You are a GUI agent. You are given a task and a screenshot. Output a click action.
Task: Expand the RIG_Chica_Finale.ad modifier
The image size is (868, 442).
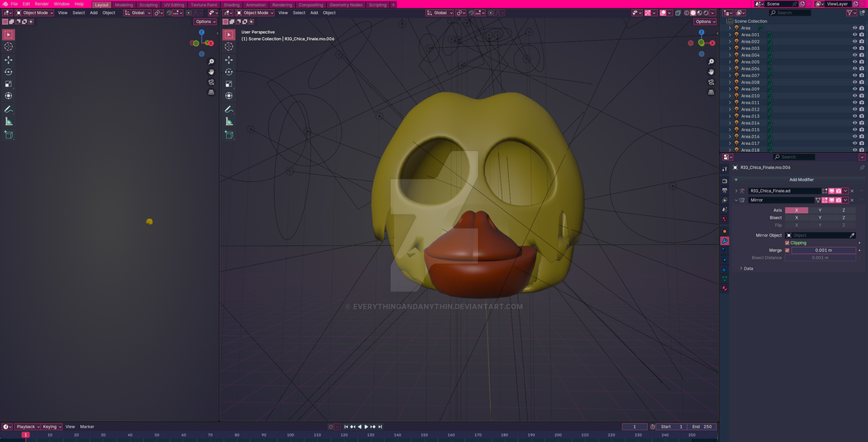click(736, 191)
